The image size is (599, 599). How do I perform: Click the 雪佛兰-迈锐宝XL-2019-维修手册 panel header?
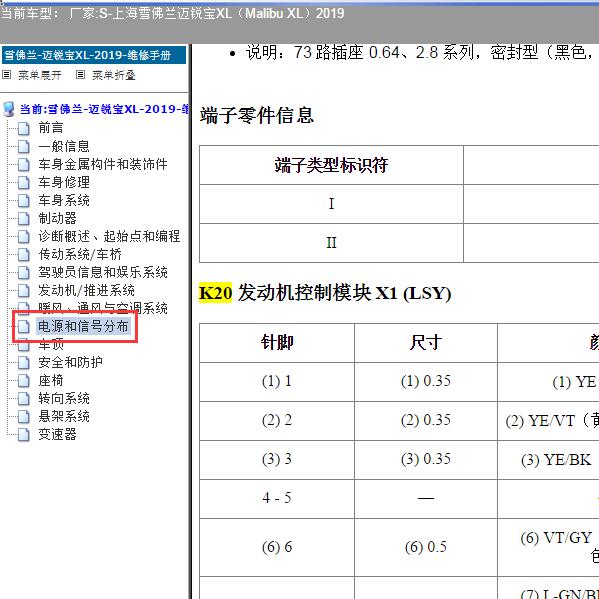click(94, 55)
